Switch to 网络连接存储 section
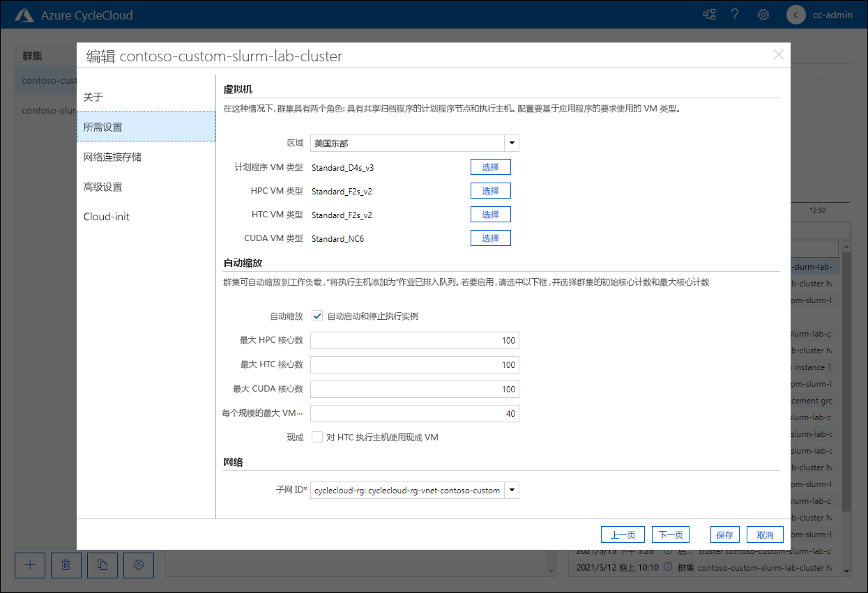This screenshot has width=868, height=593. point(146,157)
